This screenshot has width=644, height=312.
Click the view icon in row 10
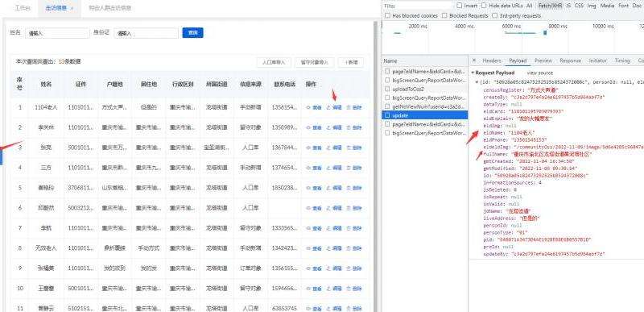tap(308, 289)
